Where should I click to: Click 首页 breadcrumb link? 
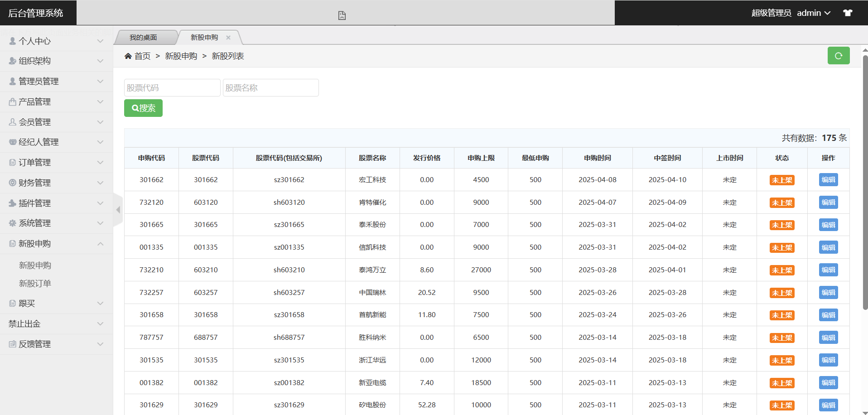142,56
